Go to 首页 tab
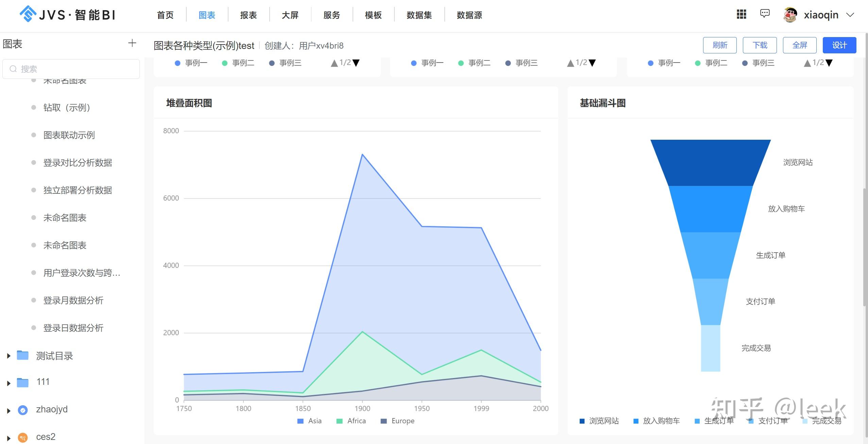Image resolution: width=868 pixels, height=444 pixels. [x=165, y=15]
